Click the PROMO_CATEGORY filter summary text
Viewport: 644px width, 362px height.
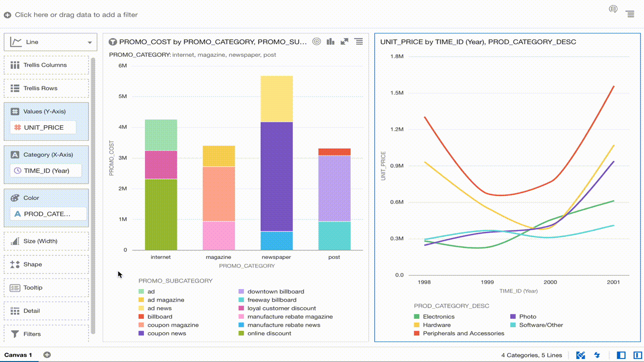click(x=193, y=55)
